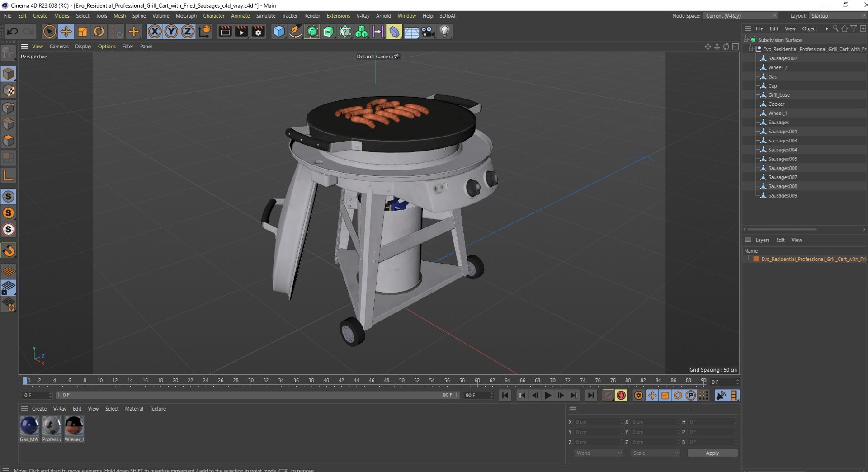Open the Simulate menu
The image size is (868, 472).
coord(265,16)
